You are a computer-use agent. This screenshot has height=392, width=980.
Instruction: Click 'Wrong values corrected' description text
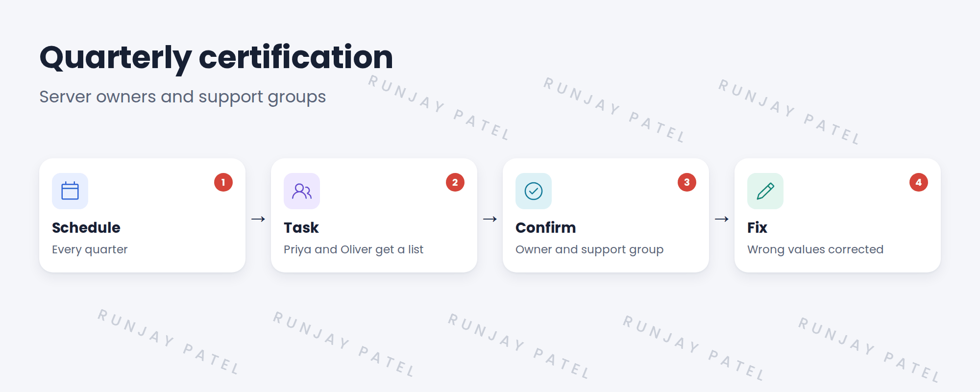815,249
